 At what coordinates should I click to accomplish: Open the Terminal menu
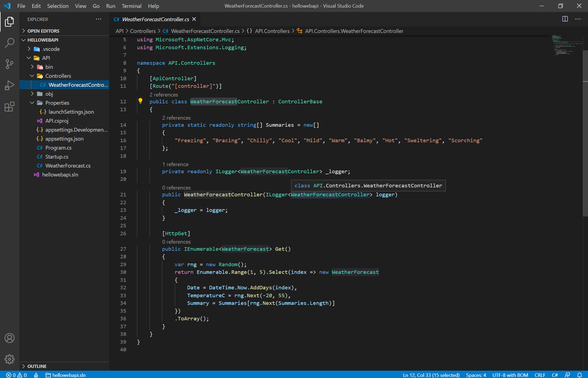[x=131, y=6]
